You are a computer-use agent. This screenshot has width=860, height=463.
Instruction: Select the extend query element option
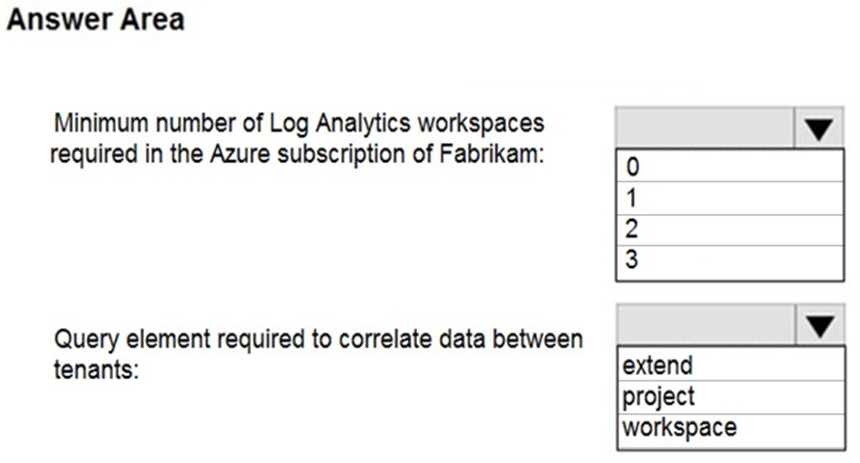coord(731,365)
